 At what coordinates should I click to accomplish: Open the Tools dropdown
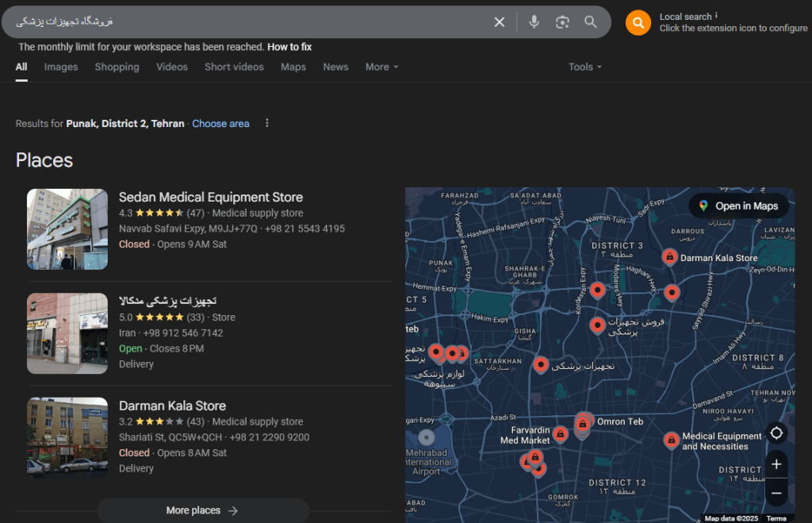point(585,67)
